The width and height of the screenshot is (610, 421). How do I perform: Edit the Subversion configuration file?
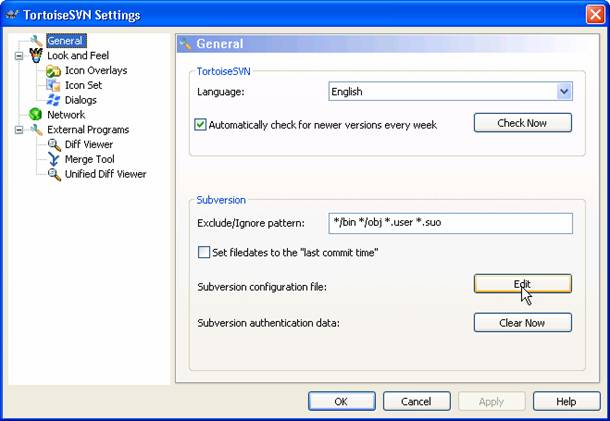point(522,284)
